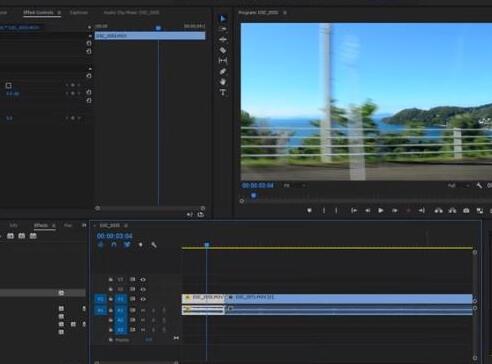Click the mask rectangle icon in Effect Controls
This screenshot has width=492, height=364.
[x=9, y=86]
